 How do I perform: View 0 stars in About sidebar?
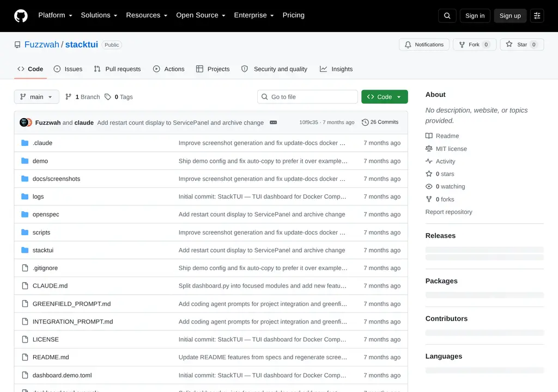(440, 174)
